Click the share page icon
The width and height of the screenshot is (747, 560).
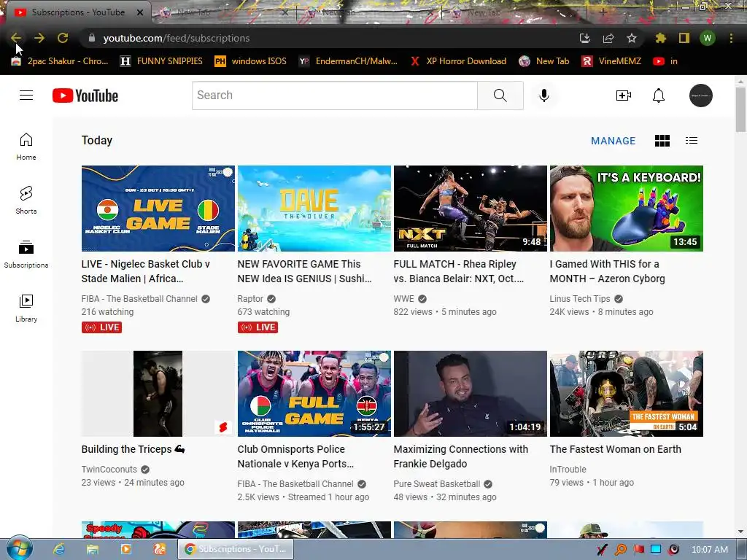click(x=608, y=38)
